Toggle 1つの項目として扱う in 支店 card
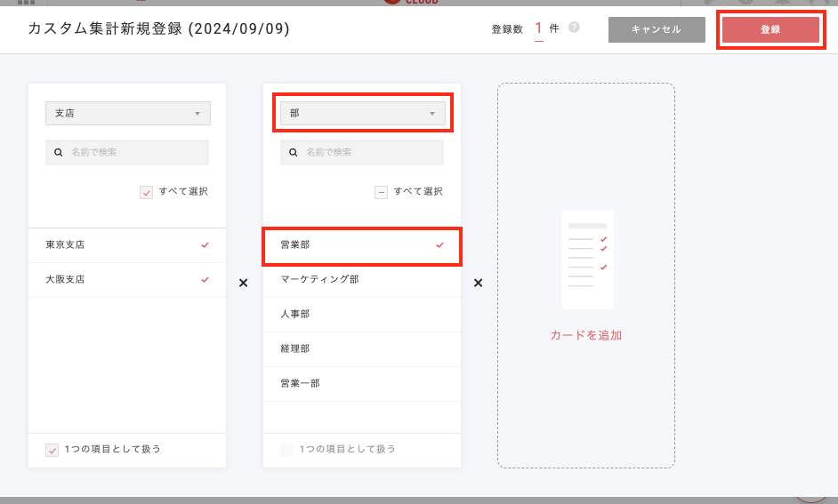 point(52,450)
